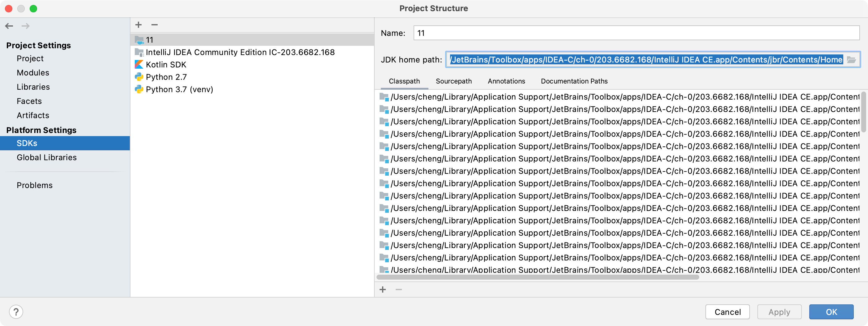Remove classpath entry with bottom minus icon

[x=399, y=290]
